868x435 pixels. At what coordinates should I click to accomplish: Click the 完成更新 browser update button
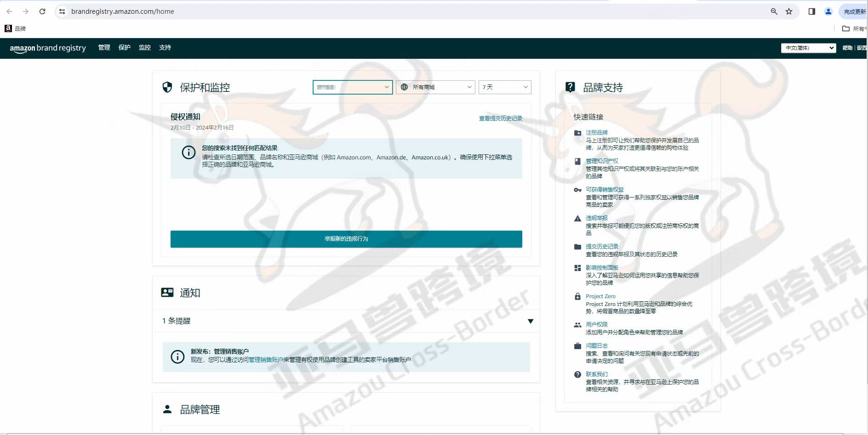tap(854, 11)
